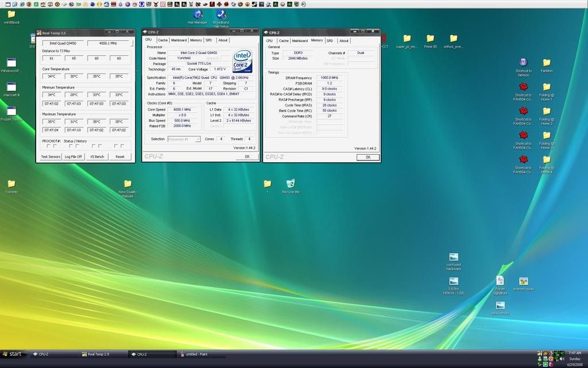Open the Broadband Talk Setup shortcut

click(x=221, y=19)
